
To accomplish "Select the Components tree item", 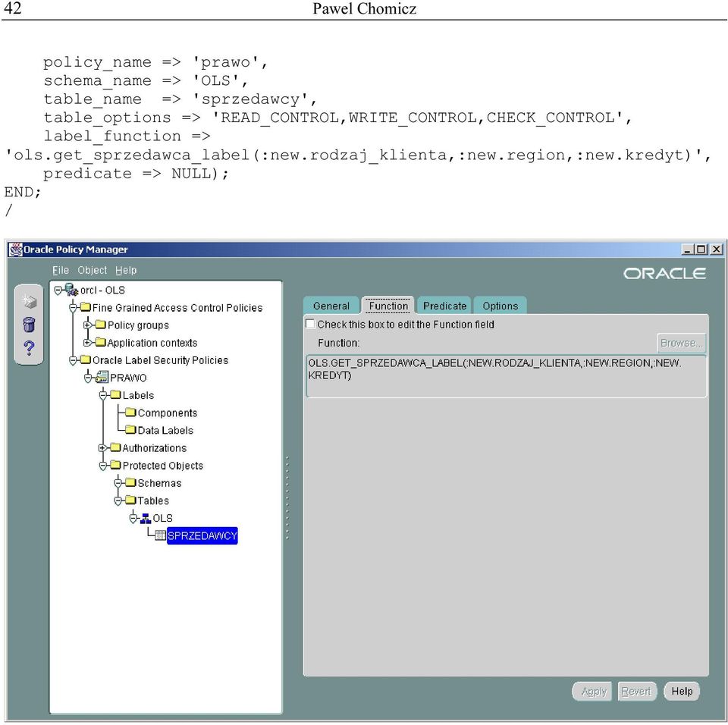I will tap(167, 413).
